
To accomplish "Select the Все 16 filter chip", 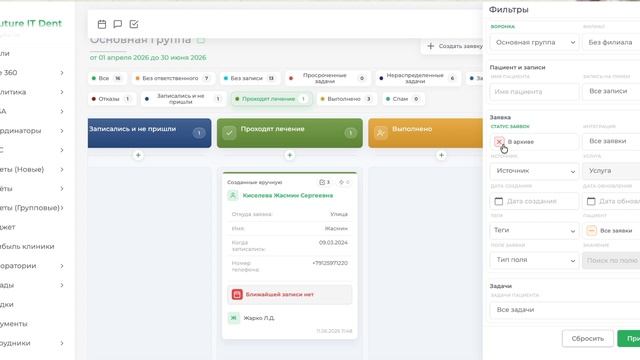I will tap(107, 78).
